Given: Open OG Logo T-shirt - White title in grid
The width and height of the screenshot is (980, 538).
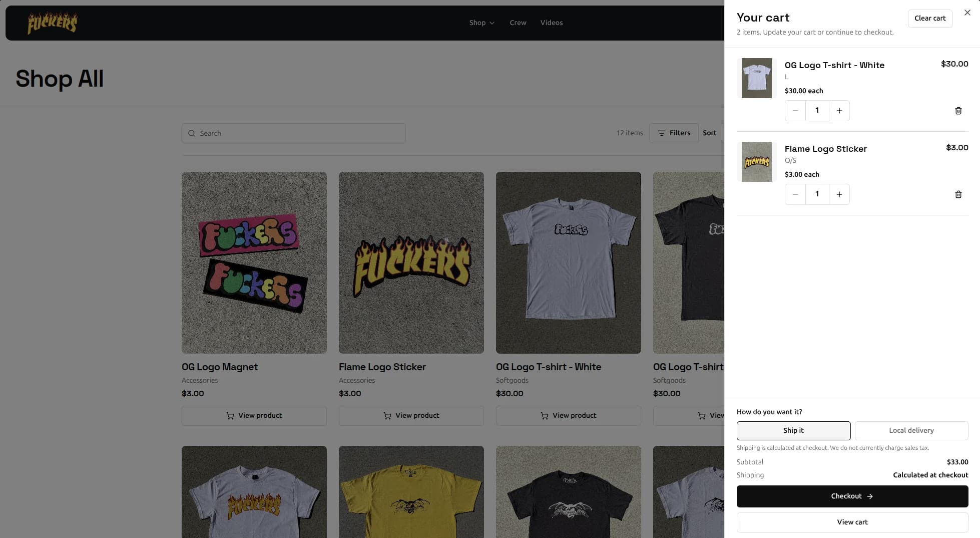Looking at the screenshot, I should (x=548, y=367).
